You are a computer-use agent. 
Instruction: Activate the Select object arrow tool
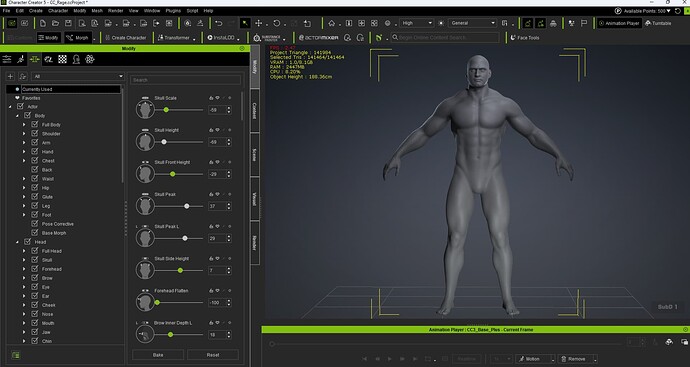pyautogui.click(x=245, y=23)
